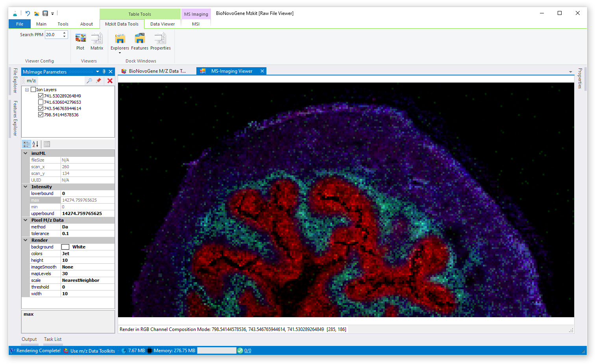This screenshot has width=597, height=364.
Task: Uncheck ion layer 741.530289264849
Action: tap(41, 96)
